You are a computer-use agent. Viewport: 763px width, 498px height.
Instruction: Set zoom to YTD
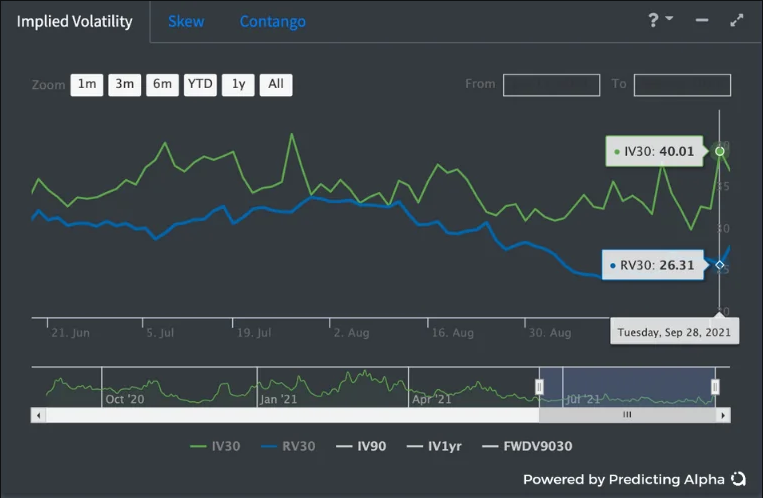[200, 85]
